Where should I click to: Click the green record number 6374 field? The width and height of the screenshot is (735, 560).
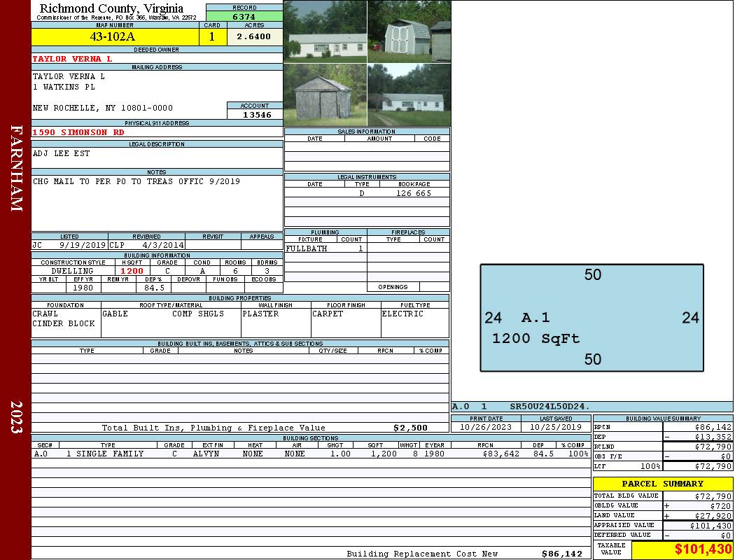[x=244, y=16]
